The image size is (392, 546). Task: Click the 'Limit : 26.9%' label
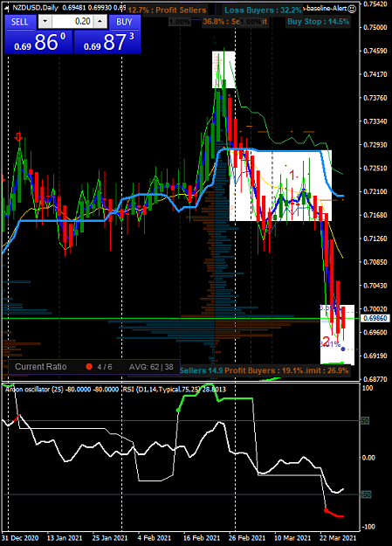click(x=327, y=370)
